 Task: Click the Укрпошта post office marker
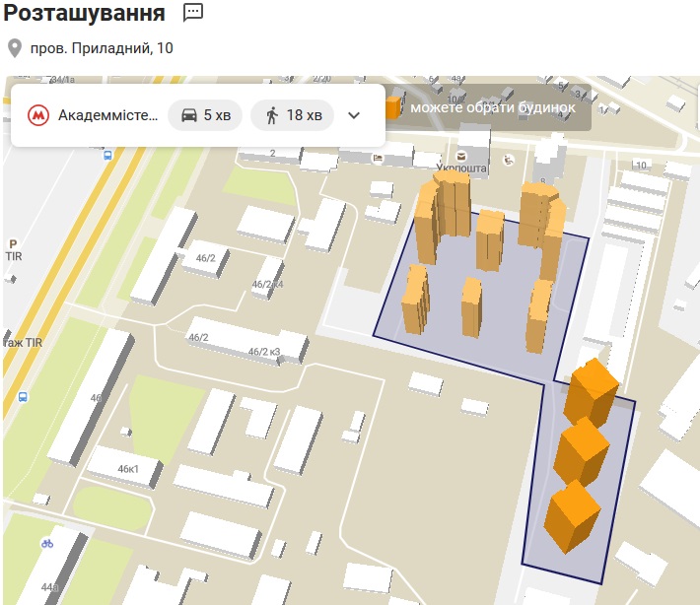pos(460,158)
